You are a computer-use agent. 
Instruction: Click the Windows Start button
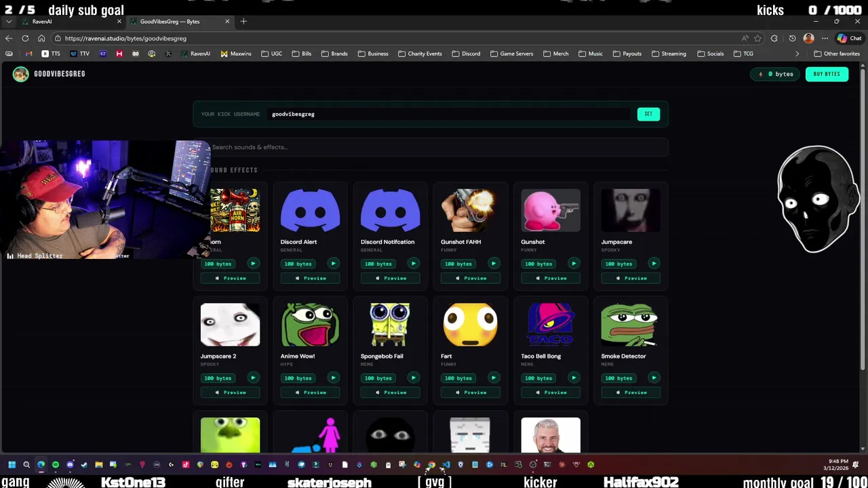click(12, 465)
